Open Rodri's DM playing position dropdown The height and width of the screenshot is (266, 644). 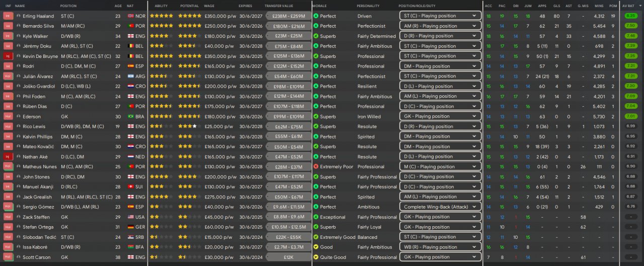click(440, 66)
